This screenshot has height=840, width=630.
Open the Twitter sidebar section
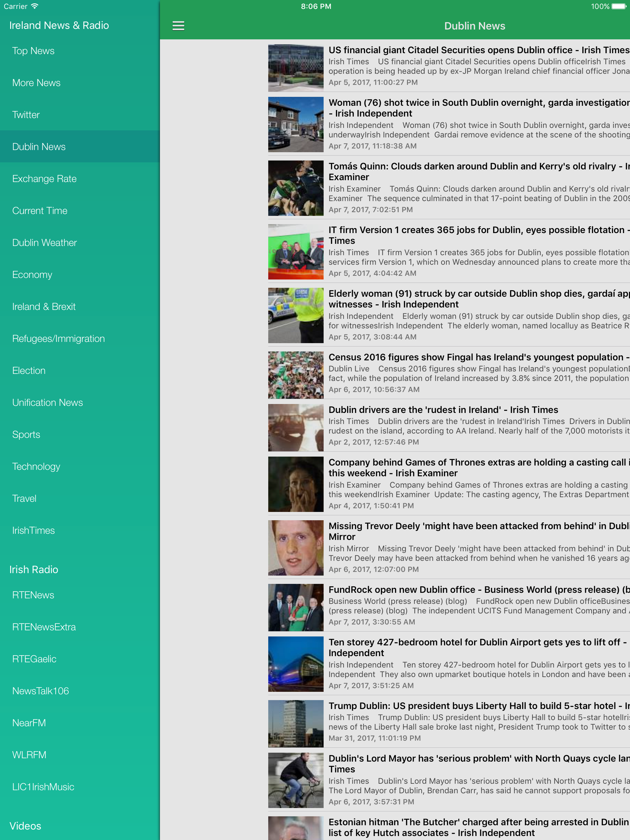[80, 115]
